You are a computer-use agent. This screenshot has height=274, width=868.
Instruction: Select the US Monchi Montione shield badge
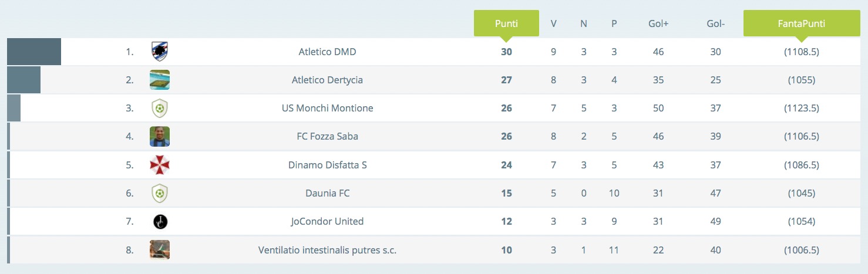(x=160, y=109)
